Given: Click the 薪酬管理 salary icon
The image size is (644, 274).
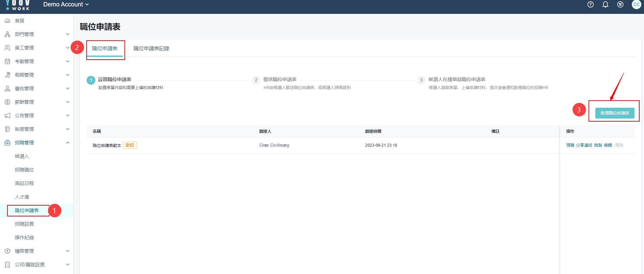Looking at the screenshot, I should coord(7,102).
